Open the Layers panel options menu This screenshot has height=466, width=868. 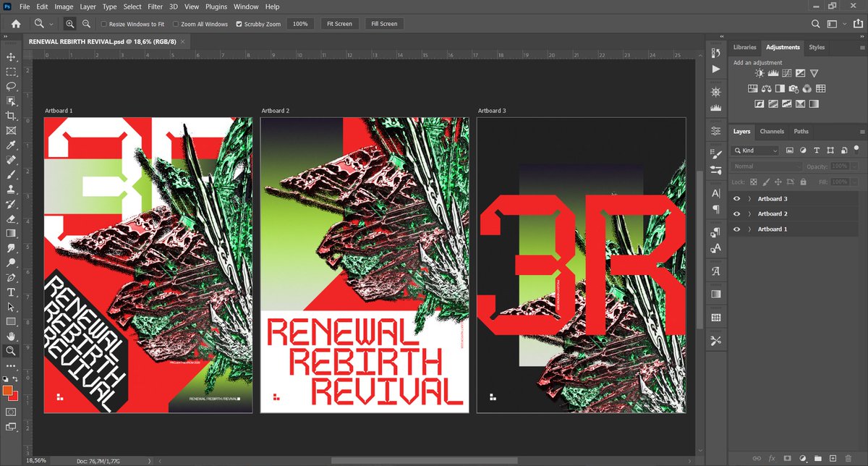point(862,132)
